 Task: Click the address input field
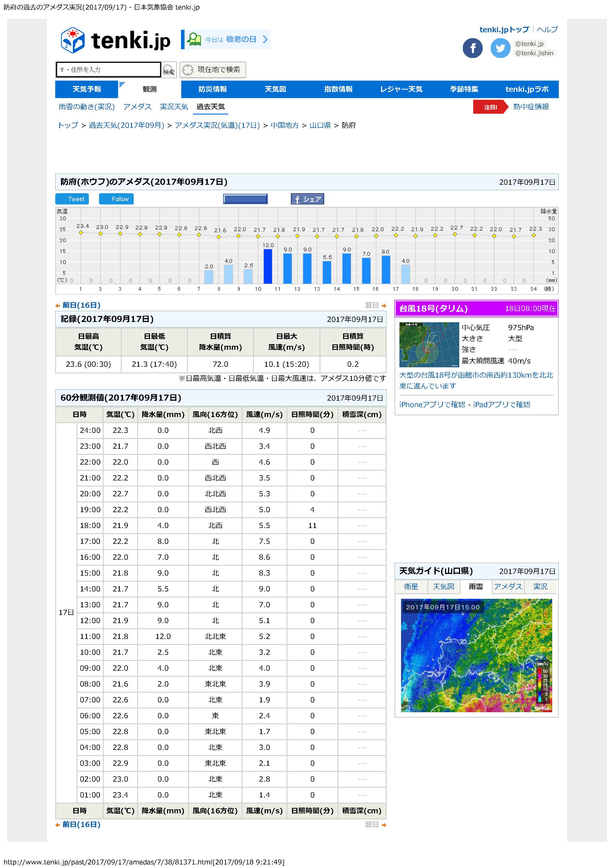pyautogui.click(x=108, y=70)
